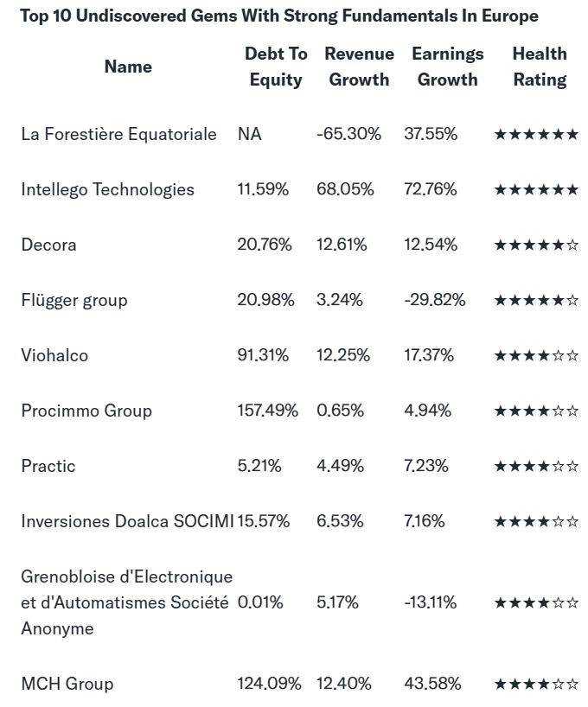Screen dimensions: 588x707
Task: Click Procimmo Group's star rating
Action: point(536,411)
